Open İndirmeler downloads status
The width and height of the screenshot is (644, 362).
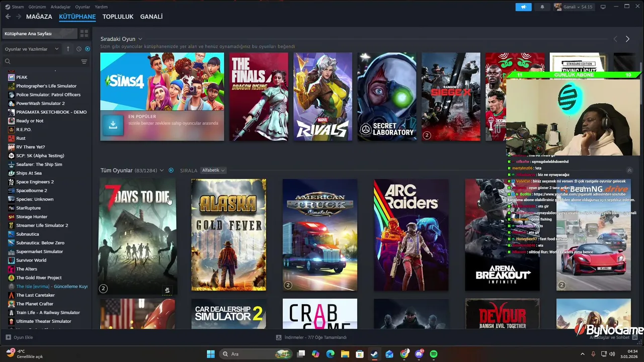coord(311,337)
